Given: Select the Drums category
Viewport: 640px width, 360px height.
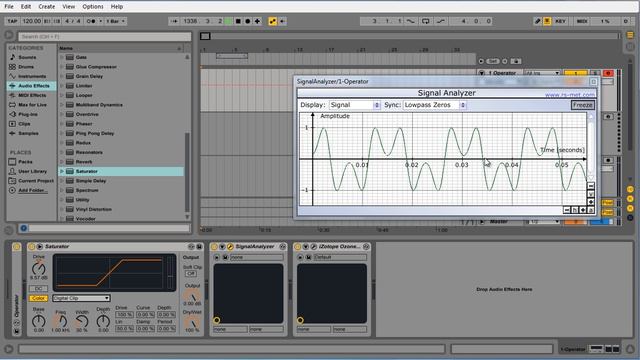Looking at the screenshot, I should point(26,67).
